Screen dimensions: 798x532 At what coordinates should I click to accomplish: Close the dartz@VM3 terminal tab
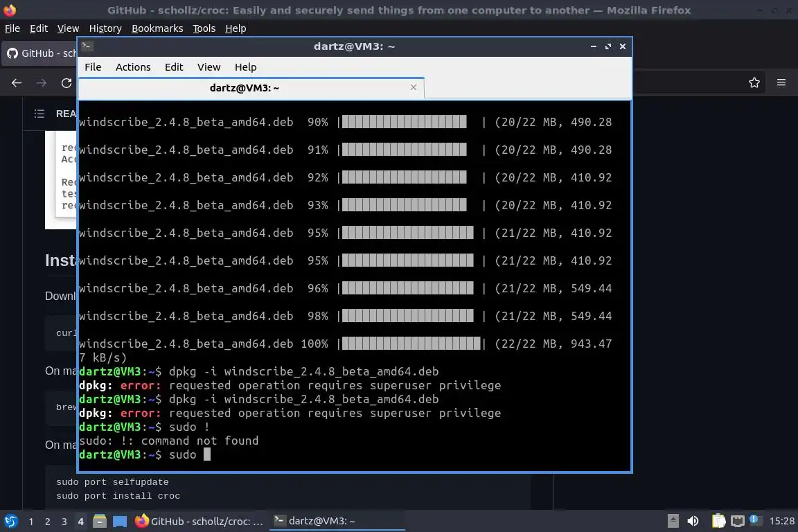coord(414,87)
